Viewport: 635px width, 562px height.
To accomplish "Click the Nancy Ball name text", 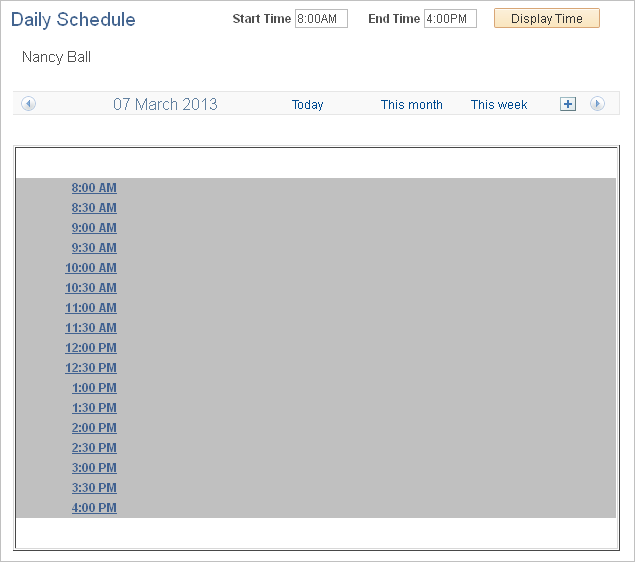I will (x=56, y=57).
